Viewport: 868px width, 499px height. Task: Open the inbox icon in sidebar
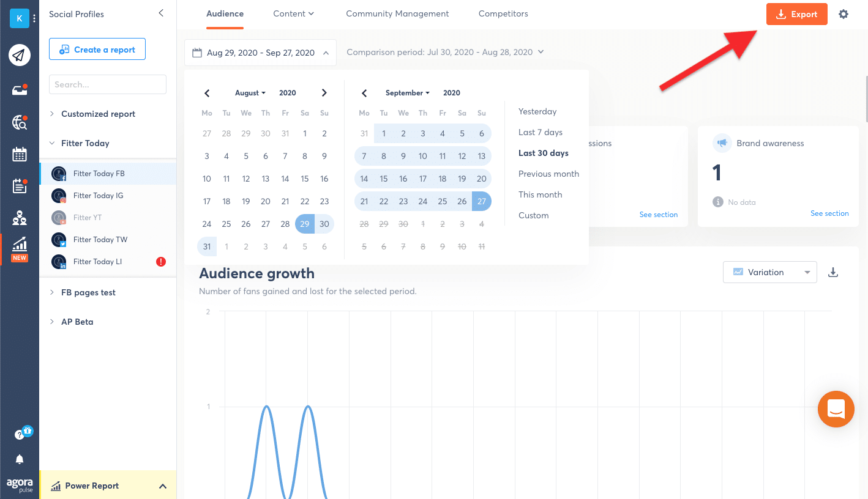[20, 90]
